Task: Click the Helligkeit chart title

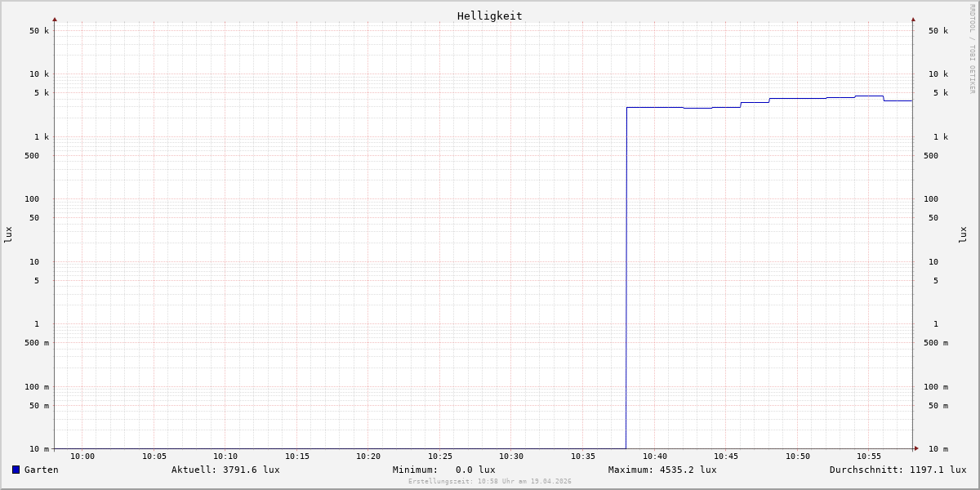Action: click(489, 16)
